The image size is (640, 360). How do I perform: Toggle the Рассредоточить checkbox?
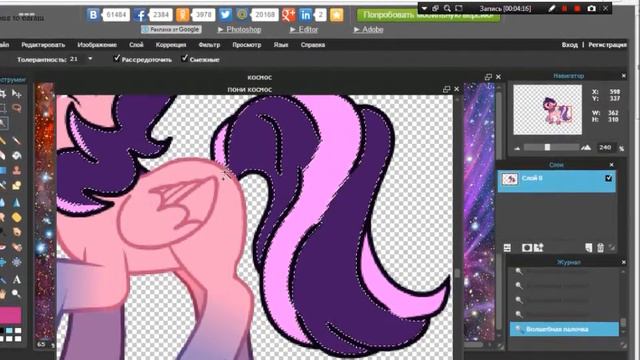(117, 58)
